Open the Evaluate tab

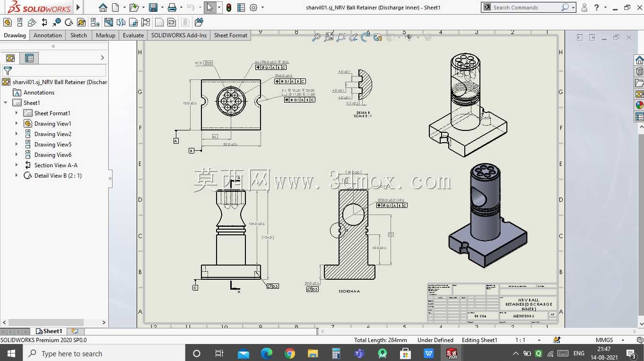[x=133, y=35]
